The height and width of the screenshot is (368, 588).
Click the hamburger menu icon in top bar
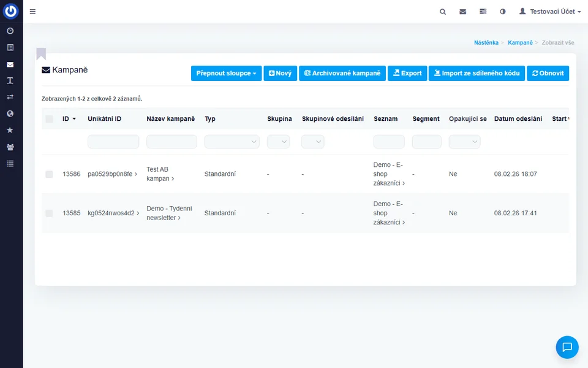32,12
